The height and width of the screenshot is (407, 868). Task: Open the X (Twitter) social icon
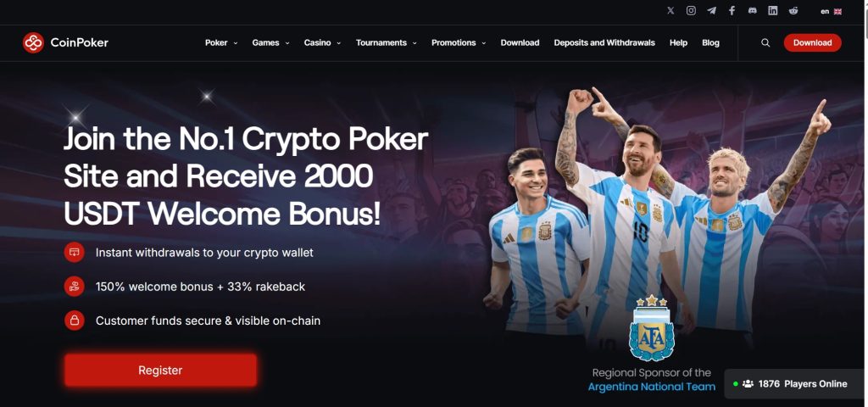670,10
